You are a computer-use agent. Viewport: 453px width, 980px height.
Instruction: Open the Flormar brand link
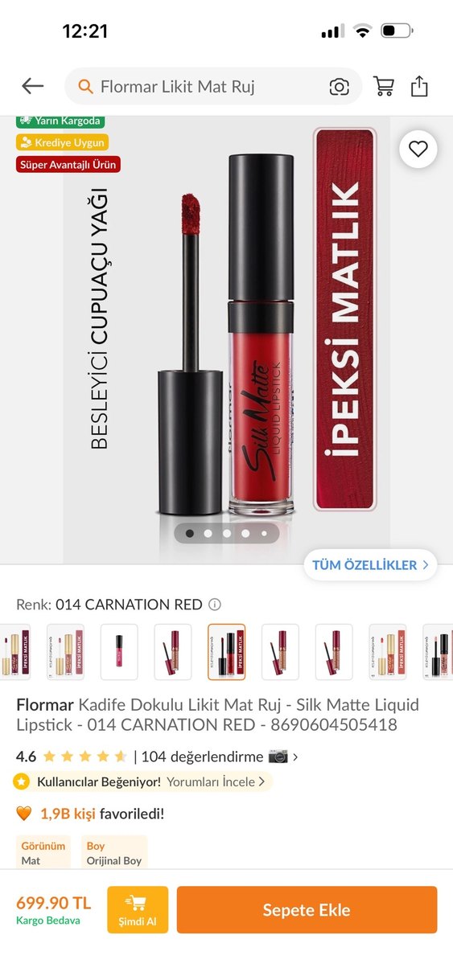(45, 704)
